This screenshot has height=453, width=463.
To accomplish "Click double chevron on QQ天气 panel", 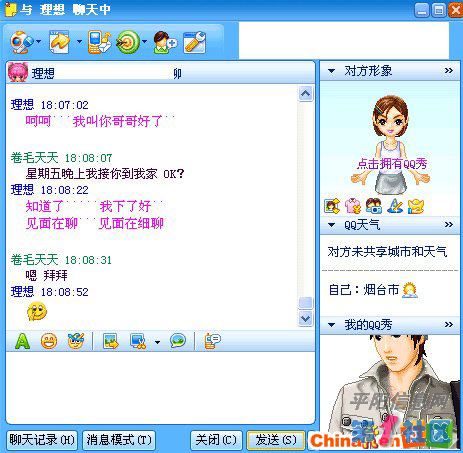I will coord(449,224).
